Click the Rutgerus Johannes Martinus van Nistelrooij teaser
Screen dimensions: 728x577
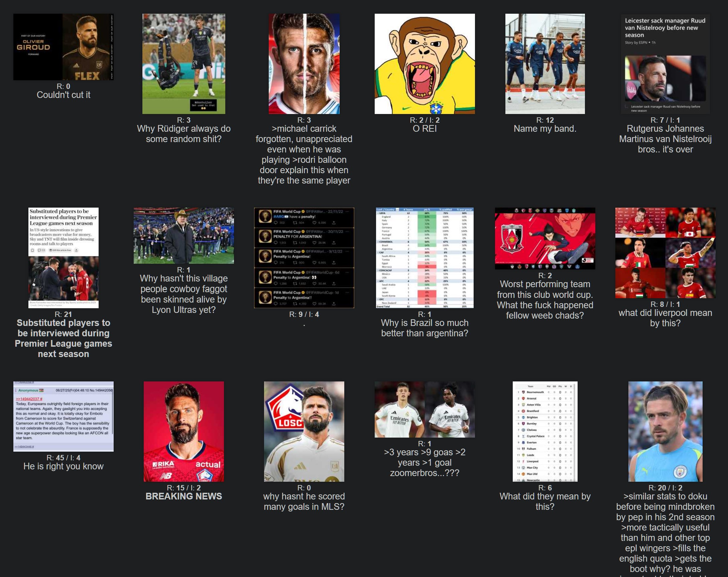[x=665, y=139]
